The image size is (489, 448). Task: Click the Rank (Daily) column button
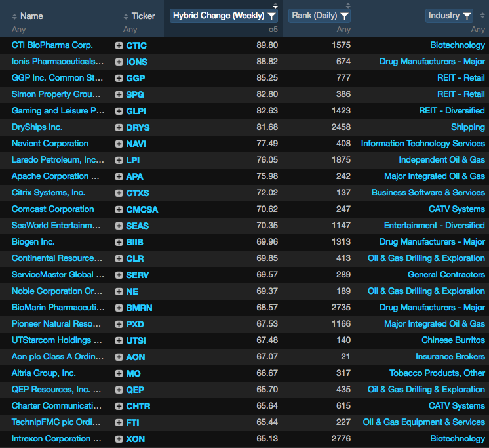click(x=320, y=16)
